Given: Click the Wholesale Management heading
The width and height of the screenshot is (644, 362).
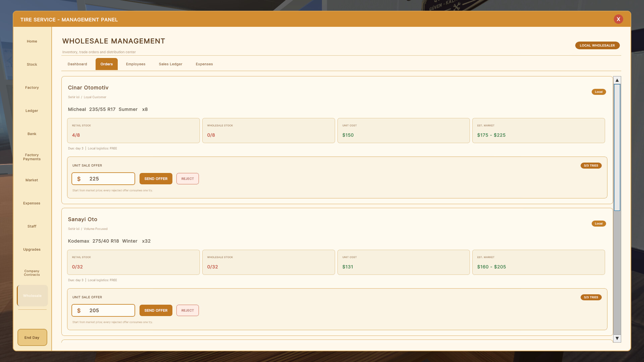Looking at the screenshot, I should click(x=114, y=41).
